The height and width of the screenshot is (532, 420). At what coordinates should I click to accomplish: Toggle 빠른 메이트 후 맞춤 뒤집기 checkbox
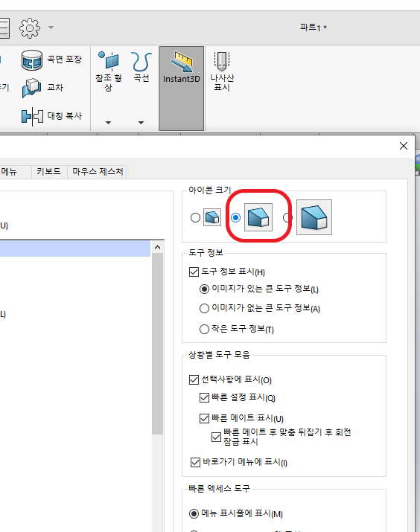coord(216,437)
